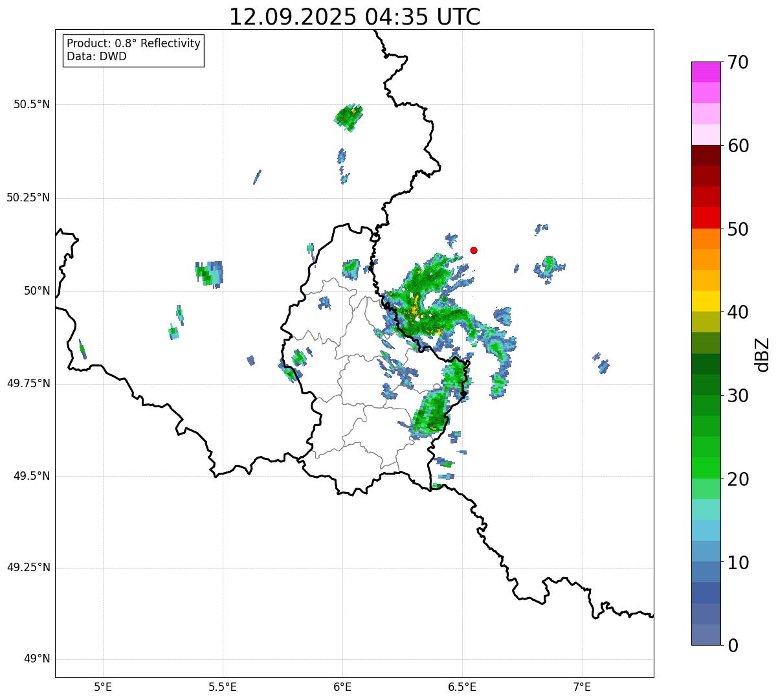This screenshot has width=778, height=700.
Task: Click the 50.25°N latitude label
Action: coord(28,198)
